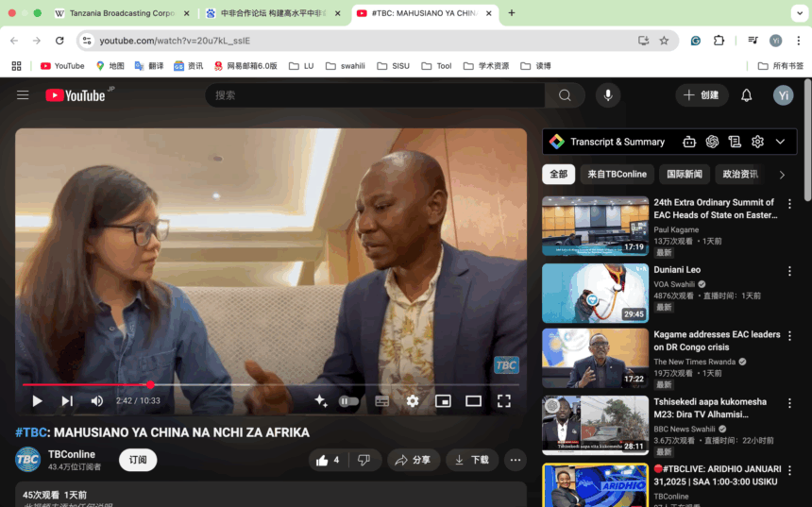Switch to Tanzania Broadcasting Corporation Wikipedia tab

[x=122, y=13]
